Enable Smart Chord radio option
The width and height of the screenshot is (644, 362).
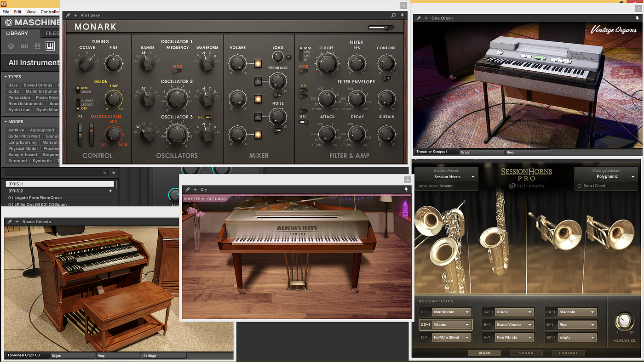click(x=580, y=186)
